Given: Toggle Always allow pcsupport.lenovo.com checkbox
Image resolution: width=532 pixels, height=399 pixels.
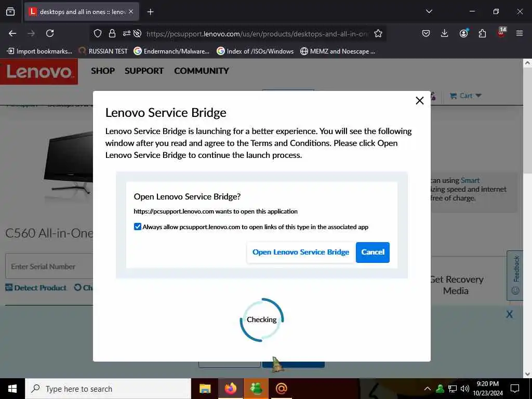Looking at the screenshot, I should (137, 227).
